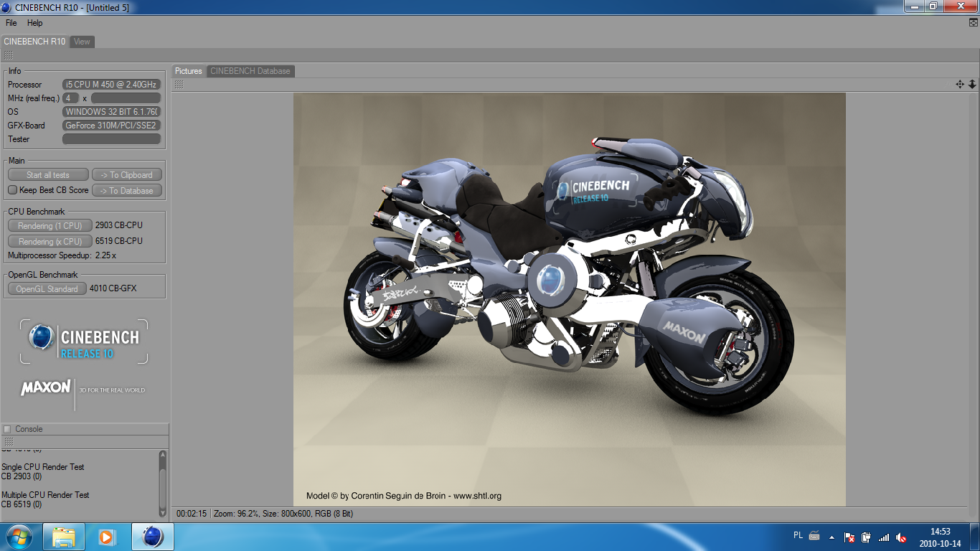The width and height of the screenshot is (980, 551).
Task: Click the move-view crosshair icon
Action: click(960, 85)
